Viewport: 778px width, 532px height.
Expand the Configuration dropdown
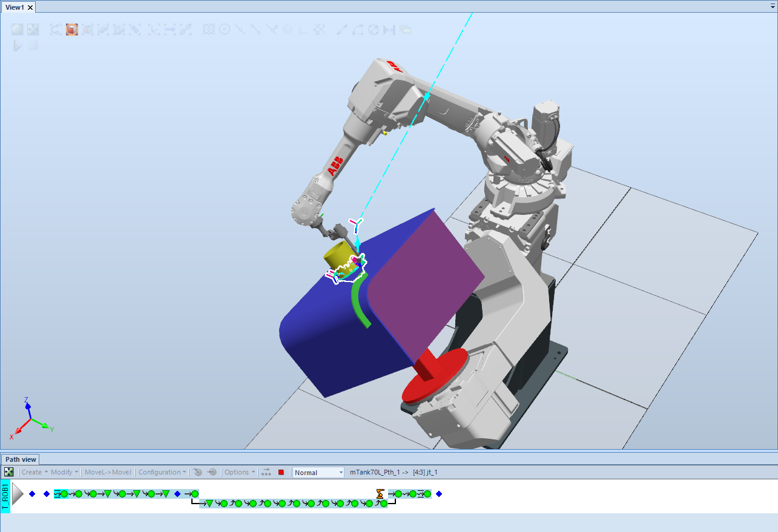tap(162, 472)
